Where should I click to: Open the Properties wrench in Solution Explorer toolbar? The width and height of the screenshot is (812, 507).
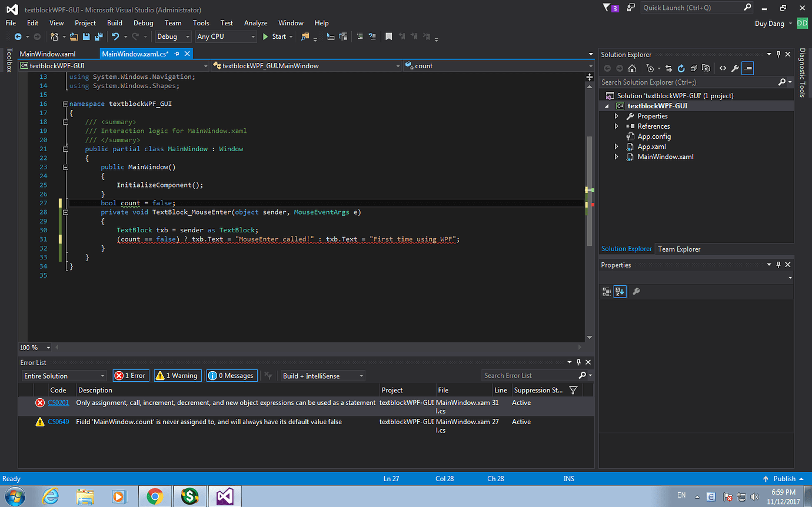pos(735,68)
